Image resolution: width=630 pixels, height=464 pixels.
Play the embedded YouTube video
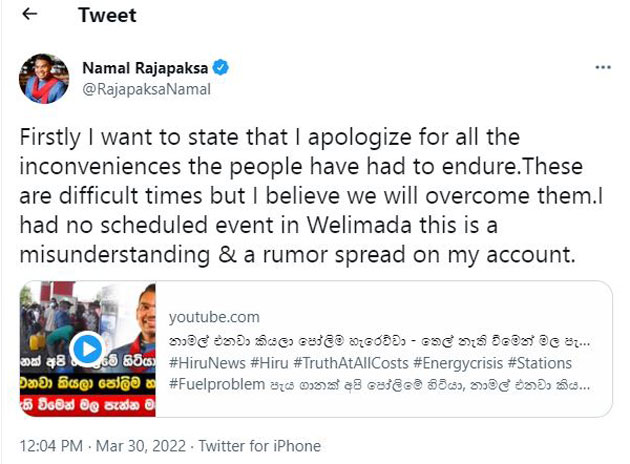(x=88, y=349)
